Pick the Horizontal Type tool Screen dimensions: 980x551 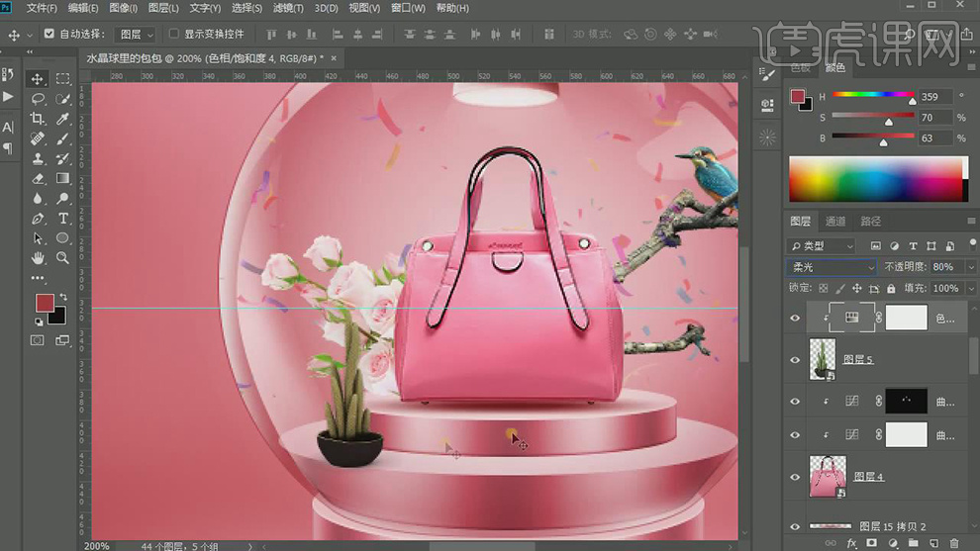(63, 218)
